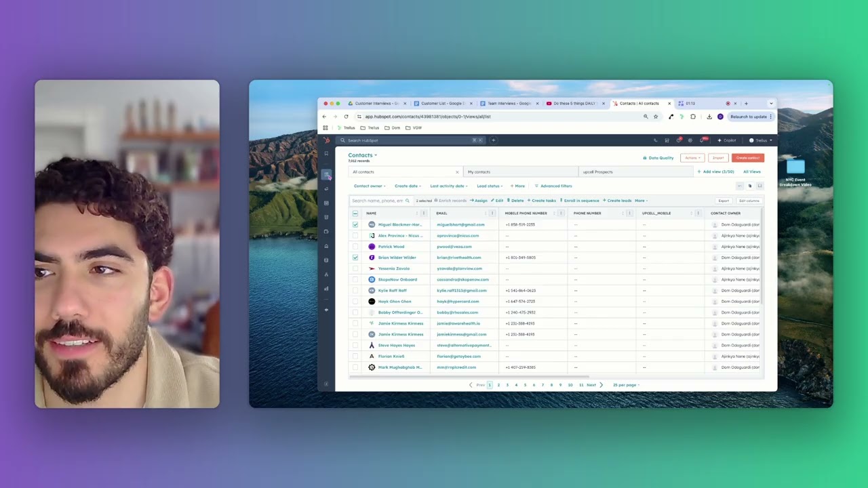Screen dimensions: 868x488
Task: Open the CRM icon in HubSpot sidebar
Action: tap(326, 174)
